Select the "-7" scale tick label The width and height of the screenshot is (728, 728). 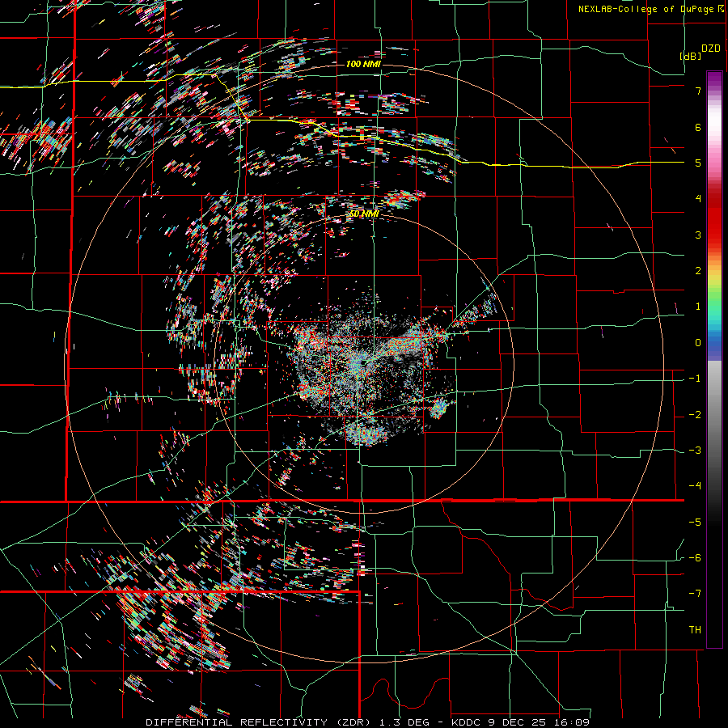coord(695,594)
